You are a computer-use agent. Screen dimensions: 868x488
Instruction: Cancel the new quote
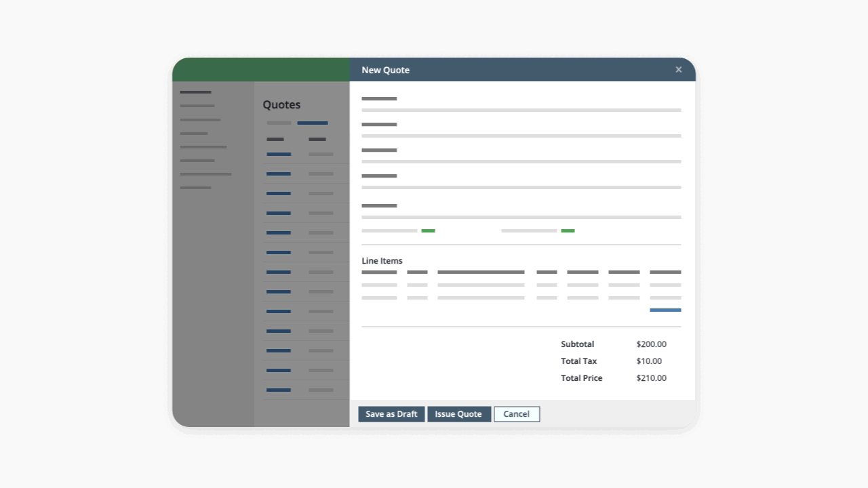pyautogui.click(x=517, y=414)
